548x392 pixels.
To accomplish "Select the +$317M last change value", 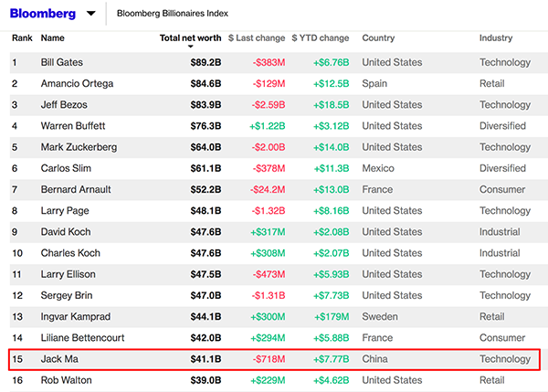I will [x=268, y=232].
